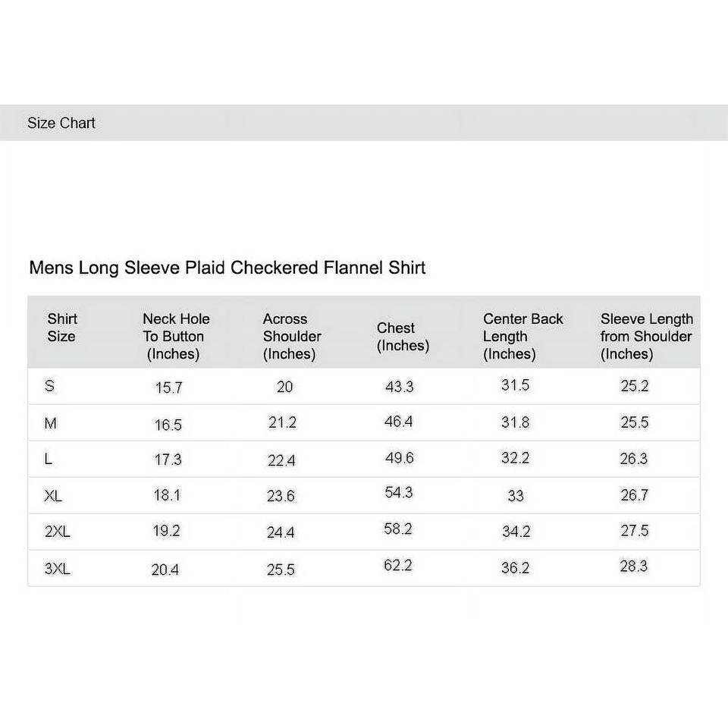Image resolution: width=728 pixels, height=728 pixels.
Task: Click the M size row label
Action: (51, 423)
